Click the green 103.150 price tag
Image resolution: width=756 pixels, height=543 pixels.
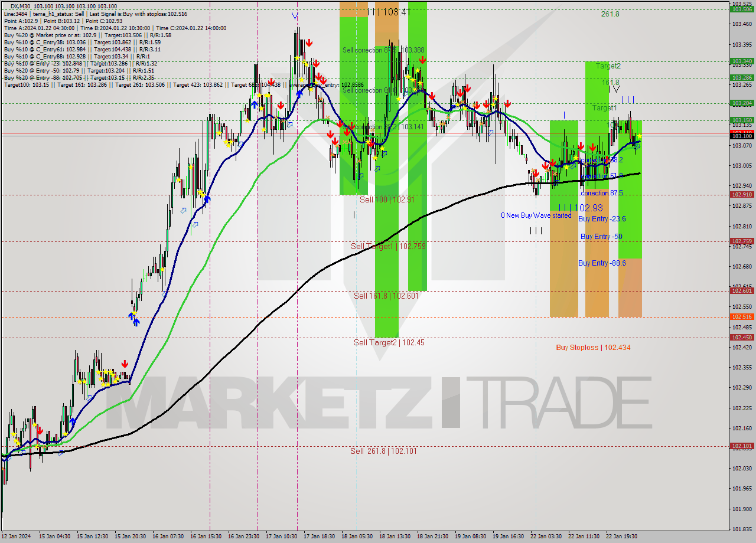click(742, 120)
